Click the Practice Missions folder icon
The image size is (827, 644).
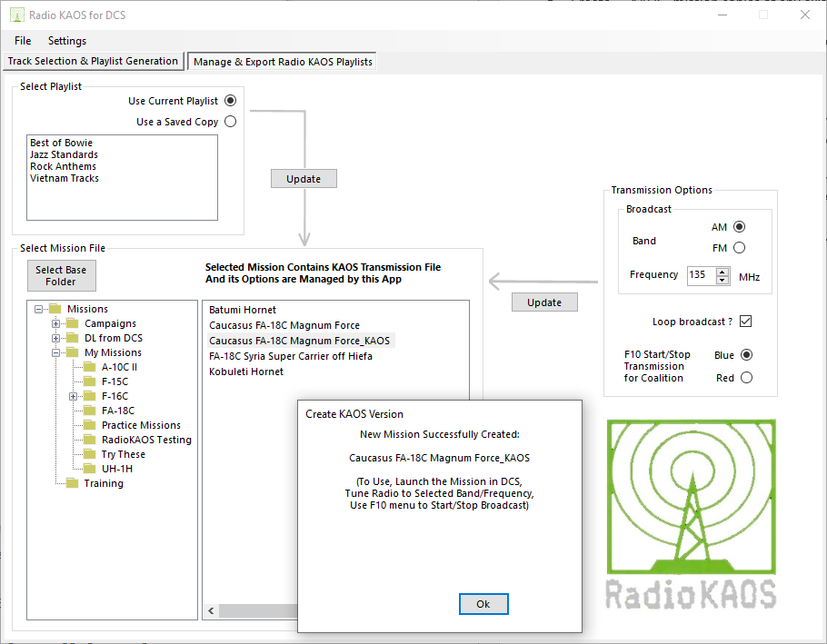(89, 425)
